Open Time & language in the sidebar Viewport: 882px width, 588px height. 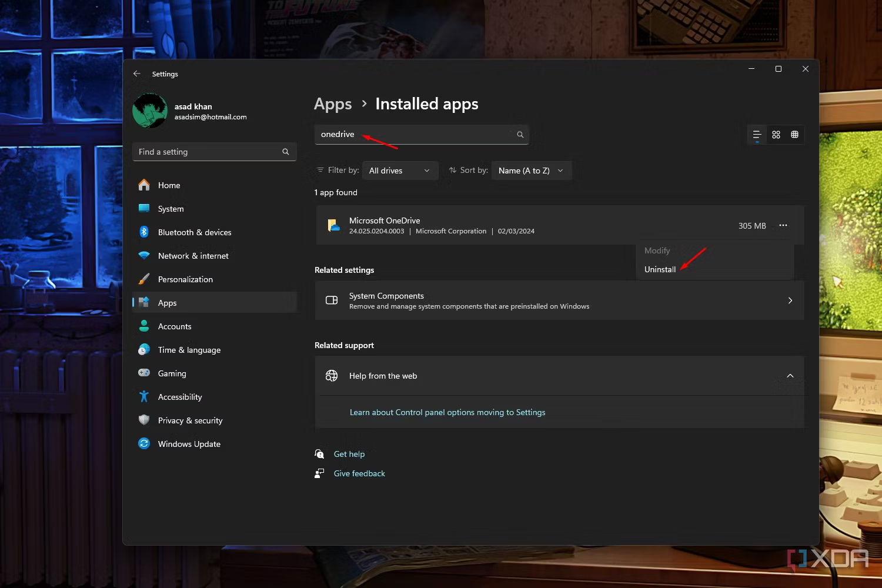[x=215, y=350]
